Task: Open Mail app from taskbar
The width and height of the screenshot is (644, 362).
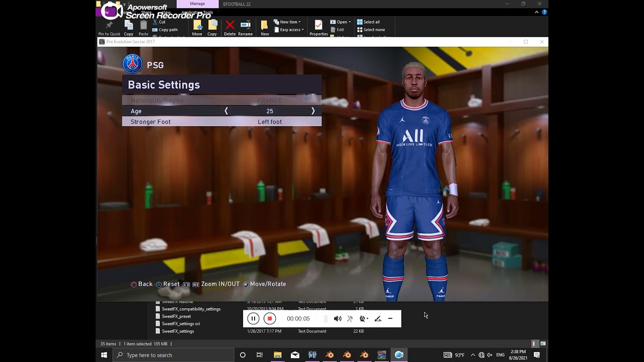Action: tap(295, 355)
